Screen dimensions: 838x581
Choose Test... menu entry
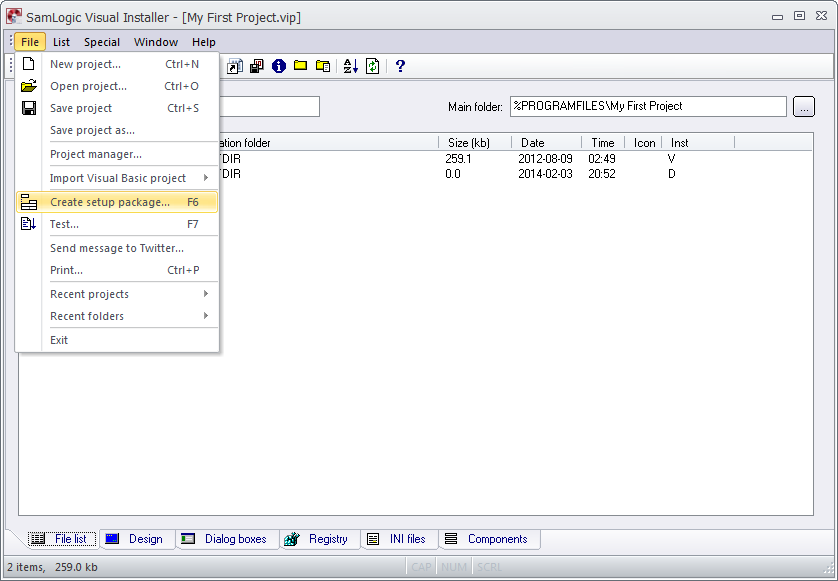point(117,224)
